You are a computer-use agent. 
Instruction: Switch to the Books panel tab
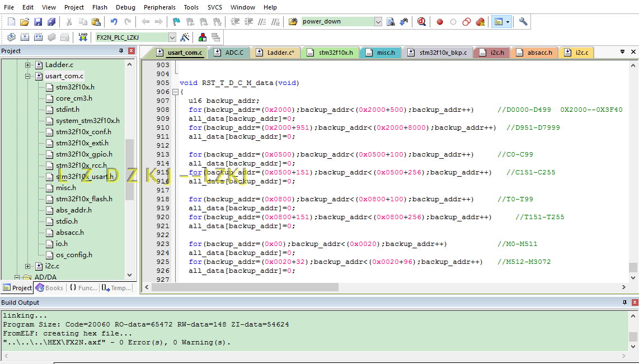[50, 288]
